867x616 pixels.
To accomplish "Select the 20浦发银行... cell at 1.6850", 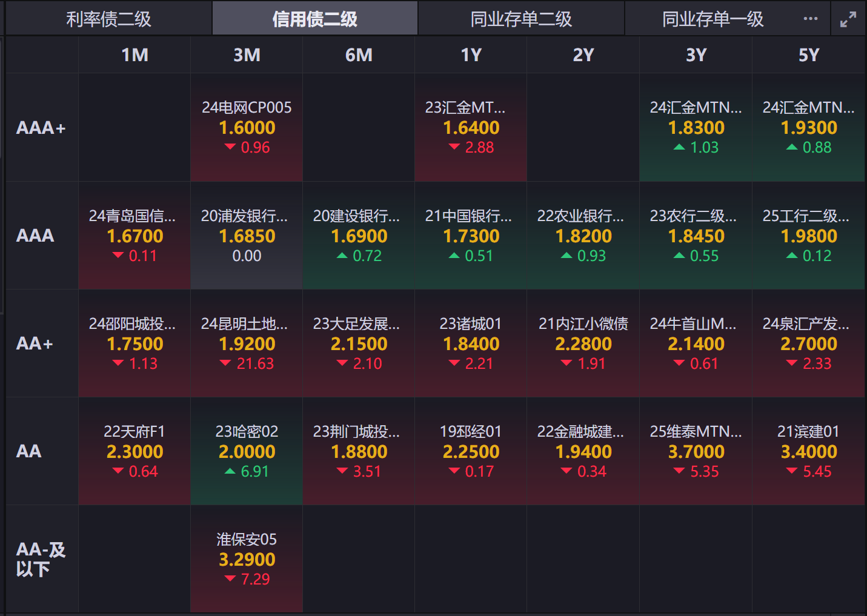I will [247, 236].
